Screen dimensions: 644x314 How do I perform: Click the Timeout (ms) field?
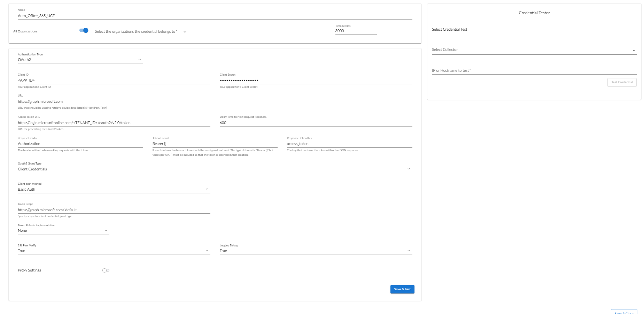[356, 31]
